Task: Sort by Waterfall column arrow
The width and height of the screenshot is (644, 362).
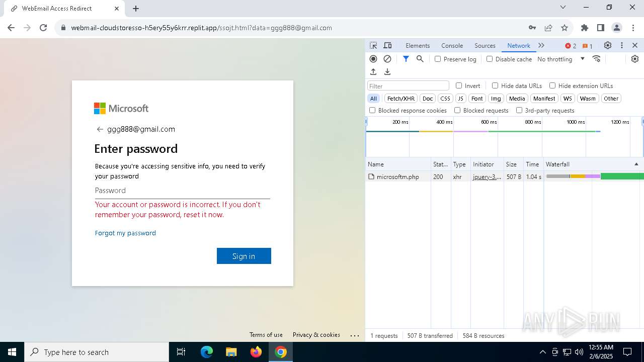Action: (636, 164)
